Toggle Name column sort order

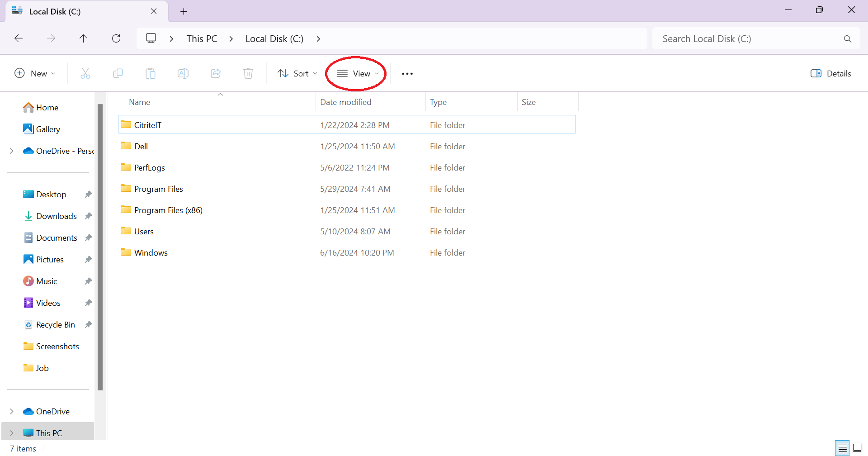click(x=139, y=102)
